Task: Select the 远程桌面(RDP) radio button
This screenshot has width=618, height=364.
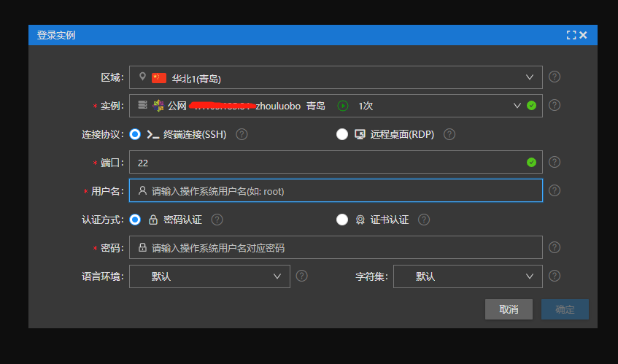Action: pos(342,134)
